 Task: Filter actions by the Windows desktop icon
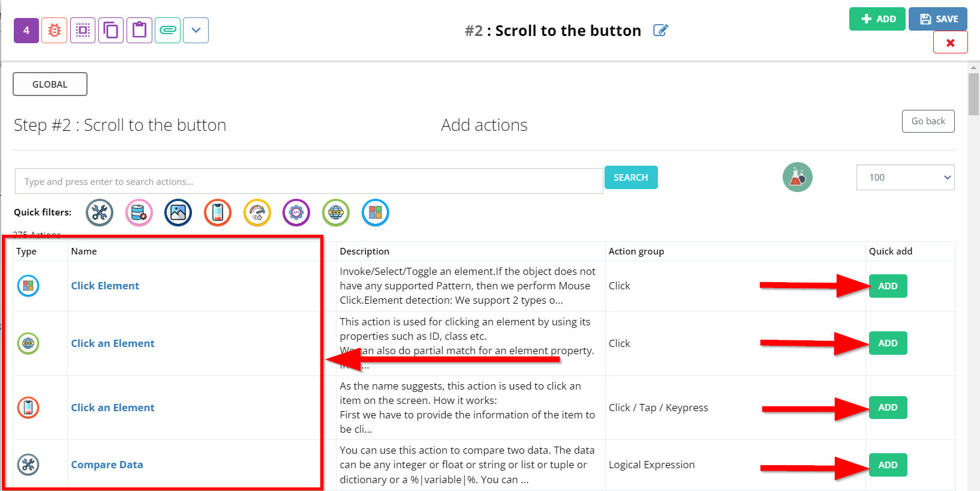click(375, 212)
